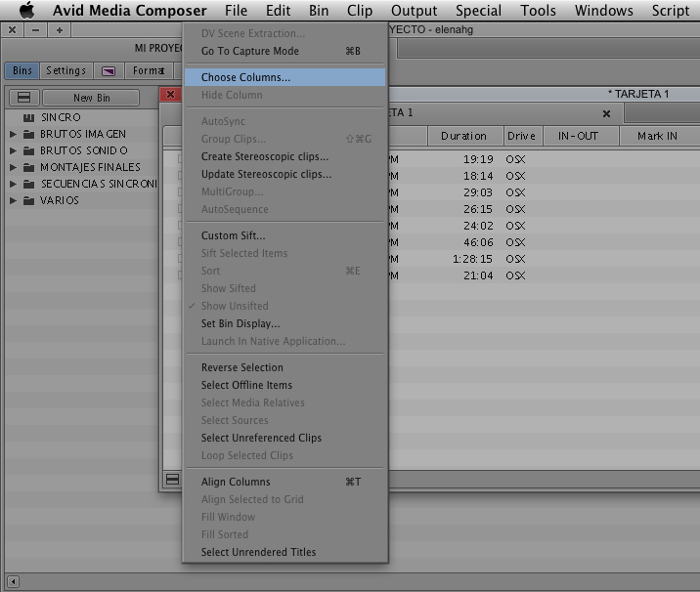Select the SINCRO bin row
Image resolution: width=700 pixels, height=592 pixels.
[82, 117]
